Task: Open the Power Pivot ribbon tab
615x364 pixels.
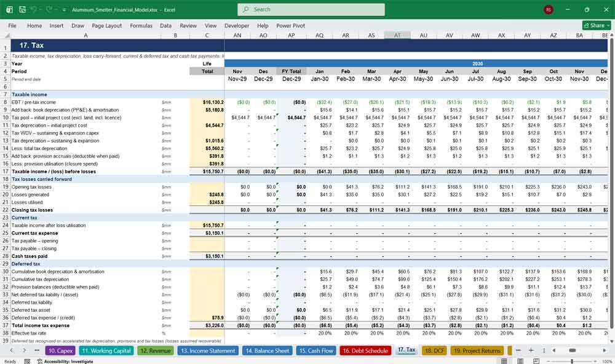Action: [291, 25]
